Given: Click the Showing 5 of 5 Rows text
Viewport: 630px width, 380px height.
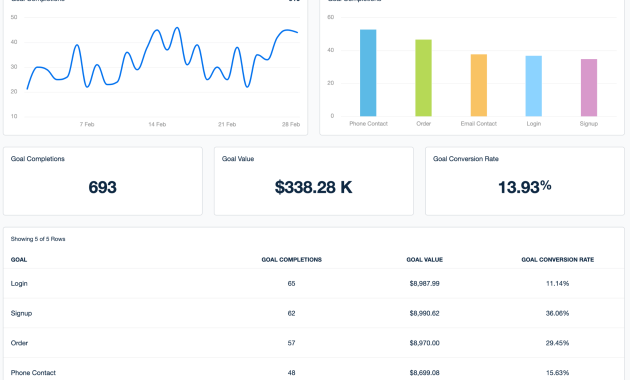Looking at the screenshot, I should pos(38,239).
